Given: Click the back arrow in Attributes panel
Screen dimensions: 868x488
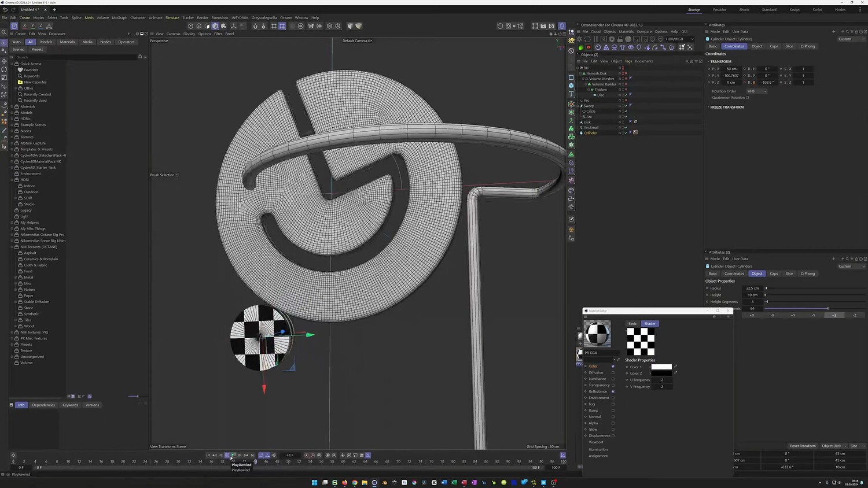Looking at the screenshot, I should coord(833,32).
